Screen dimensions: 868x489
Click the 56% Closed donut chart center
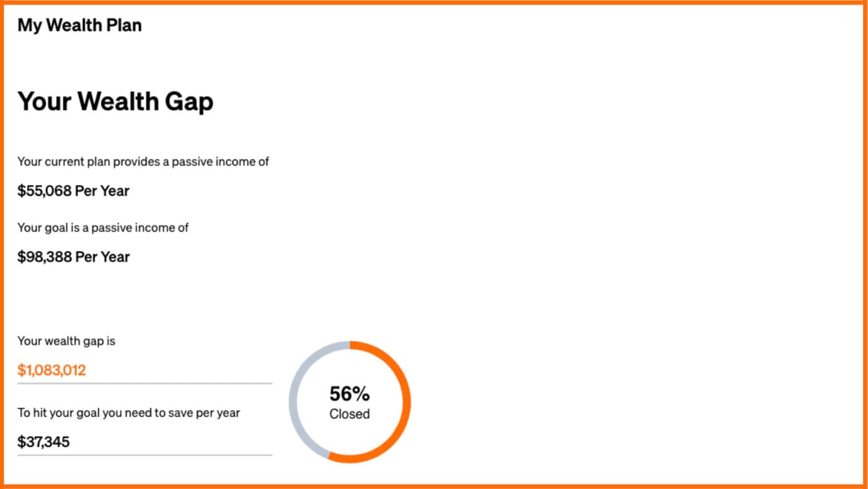(x=350, y=402)
